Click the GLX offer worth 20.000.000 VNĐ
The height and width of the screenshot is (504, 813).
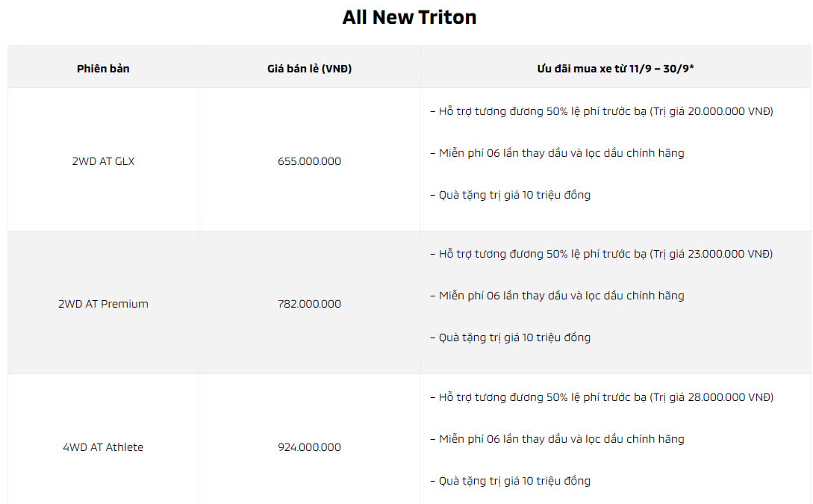click(602, 111)
